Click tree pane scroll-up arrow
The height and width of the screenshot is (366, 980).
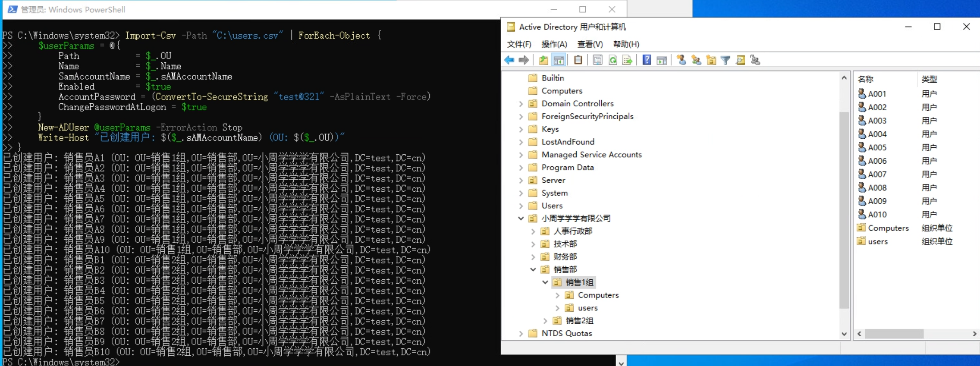click(x=844, y=77)
